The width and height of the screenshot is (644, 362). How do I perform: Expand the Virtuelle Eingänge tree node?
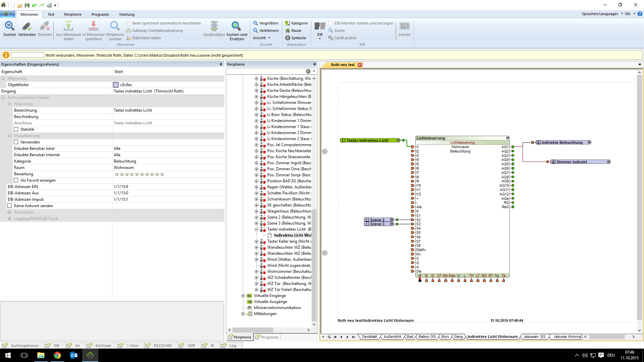(x=243, y=296)
